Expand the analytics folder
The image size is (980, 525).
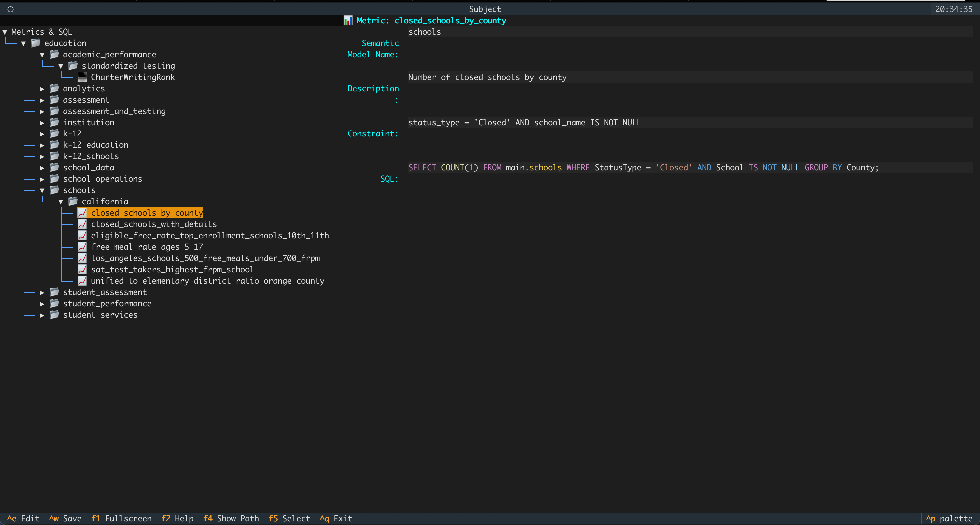[x=41, y=88]
